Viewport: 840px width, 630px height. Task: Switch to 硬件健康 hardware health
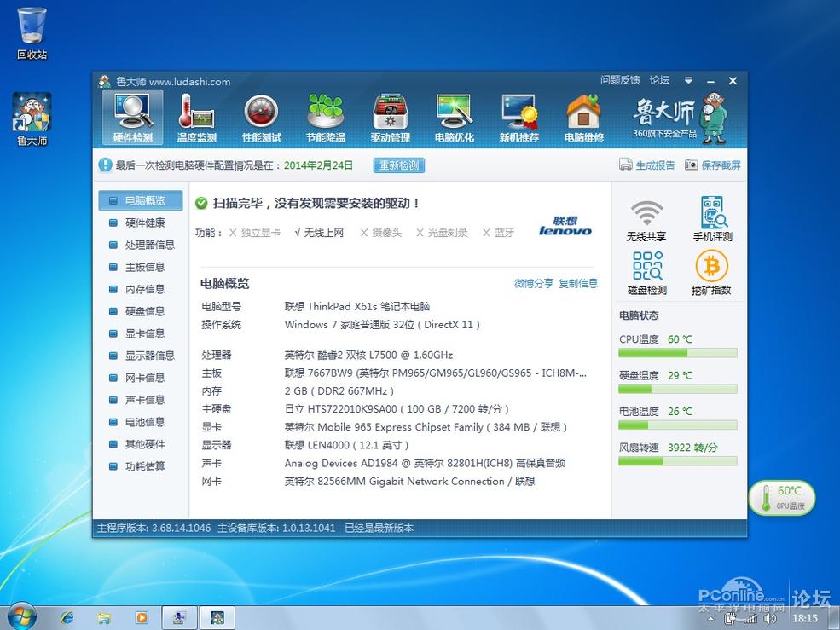141,223
